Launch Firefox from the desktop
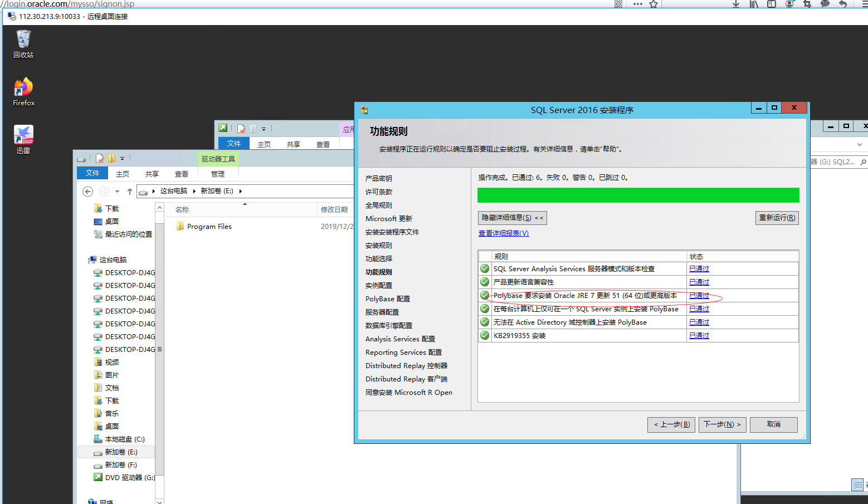The image size is (868, 504). coord(23,91)
